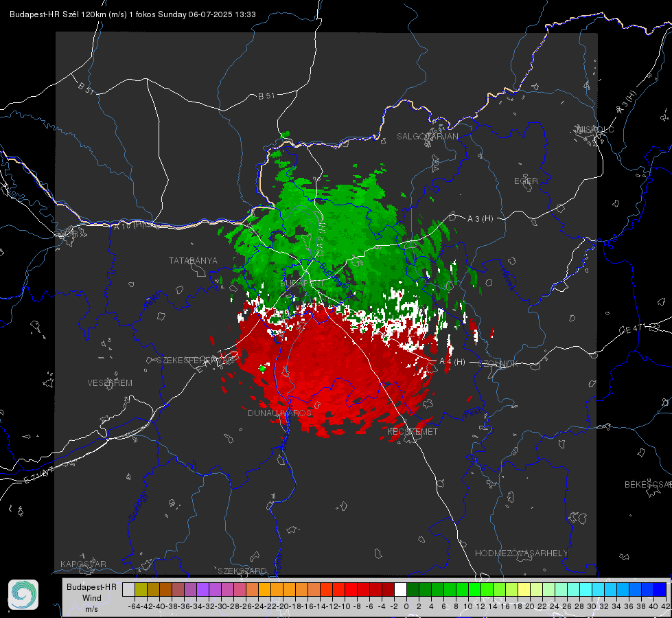This screenshot has height=618, width=672.
Task: Click the 'BUDAPEST' city label on the map
Action: click(302, 284)
